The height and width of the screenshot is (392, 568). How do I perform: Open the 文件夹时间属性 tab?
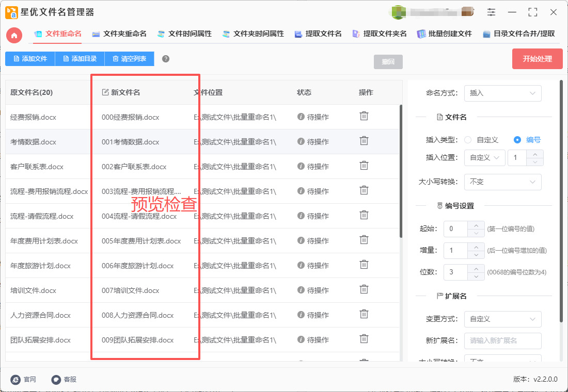pyautogui.click(x=253, y=34)
